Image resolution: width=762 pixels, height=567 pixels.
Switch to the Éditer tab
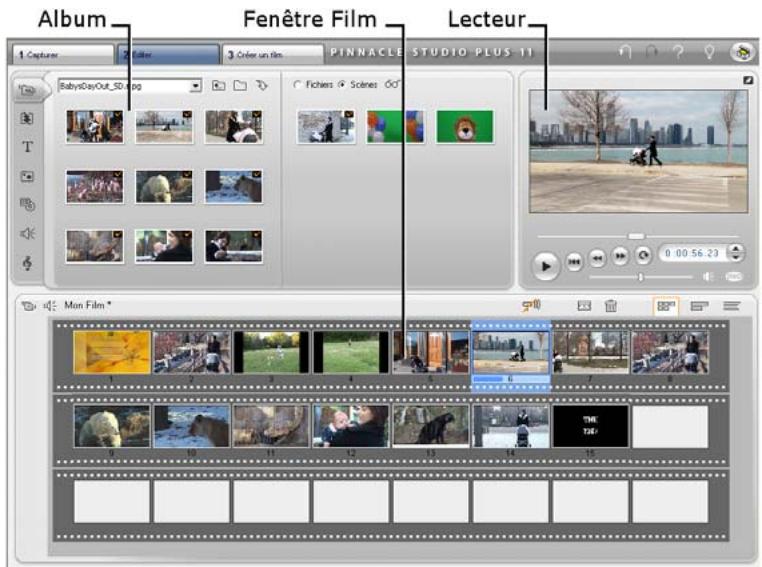click(168, 55)
